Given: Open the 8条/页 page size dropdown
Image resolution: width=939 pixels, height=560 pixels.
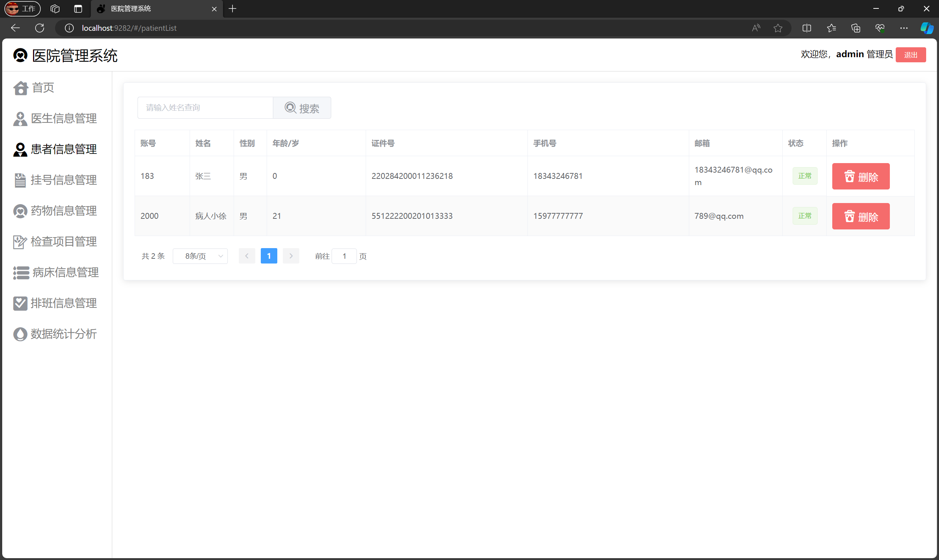Looking at the screenshot, I should pyautogui.click(x=200, y=256).
